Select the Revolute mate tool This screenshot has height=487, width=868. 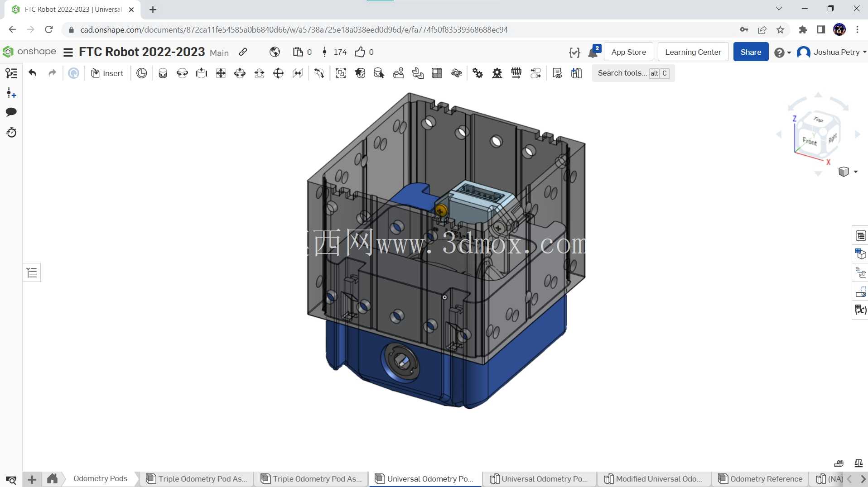pos(182,73)
